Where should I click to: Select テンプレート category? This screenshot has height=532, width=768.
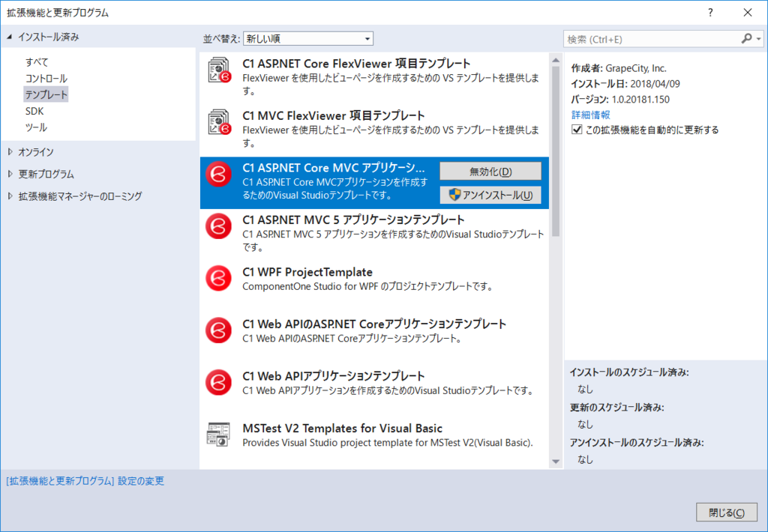46,94
